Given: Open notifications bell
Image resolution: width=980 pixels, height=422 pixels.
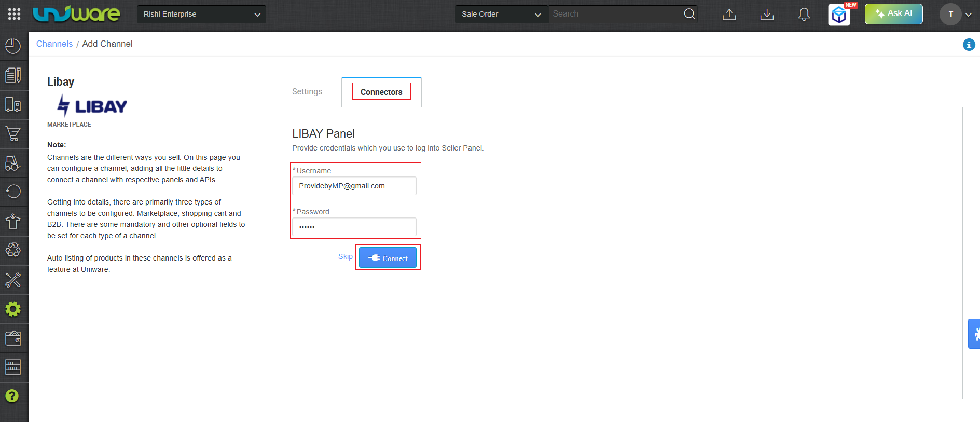Looking at the screenshot, I should 804,15.
